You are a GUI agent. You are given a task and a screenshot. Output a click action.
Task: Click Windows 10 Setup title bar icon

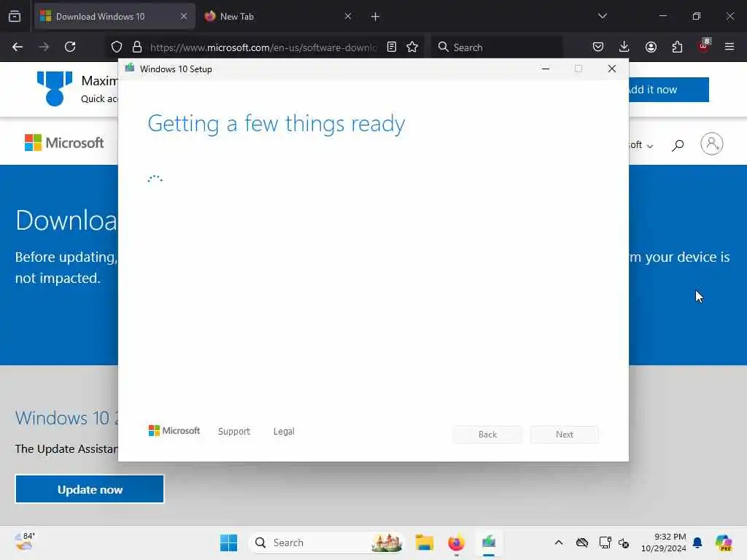tap(130, 68)
